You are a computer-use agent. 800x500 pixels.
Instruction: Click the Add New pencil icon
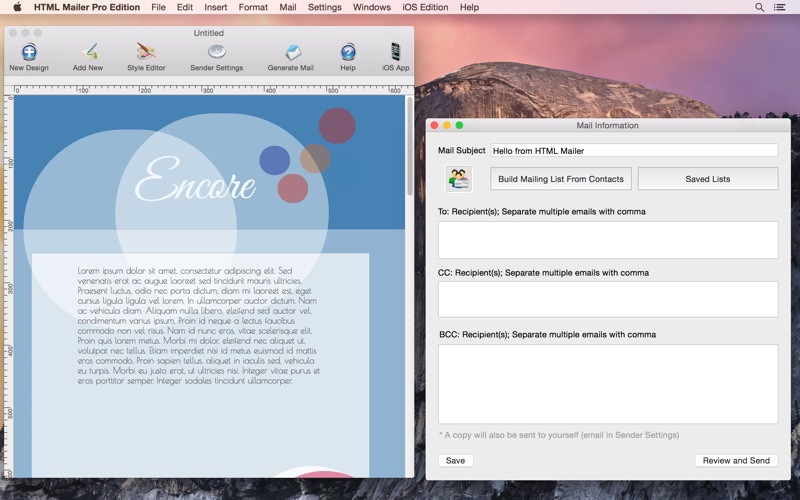pos(89,52)
